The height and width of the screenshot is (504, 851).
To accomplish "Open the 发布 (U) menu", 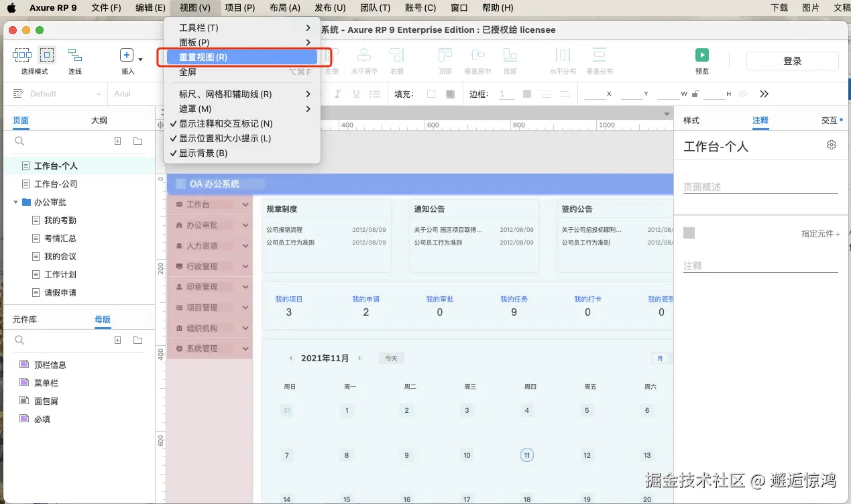I will click(x=330, y=8).
